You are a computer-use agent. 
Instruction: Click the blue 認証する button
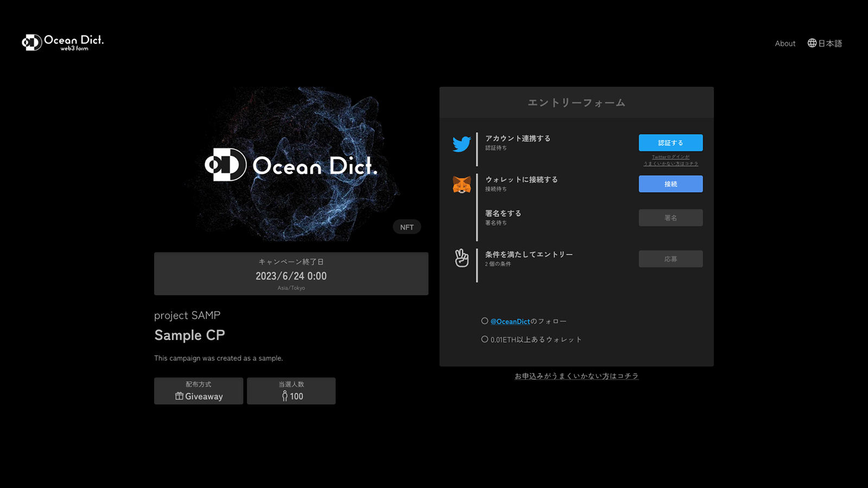pos(671,143)
